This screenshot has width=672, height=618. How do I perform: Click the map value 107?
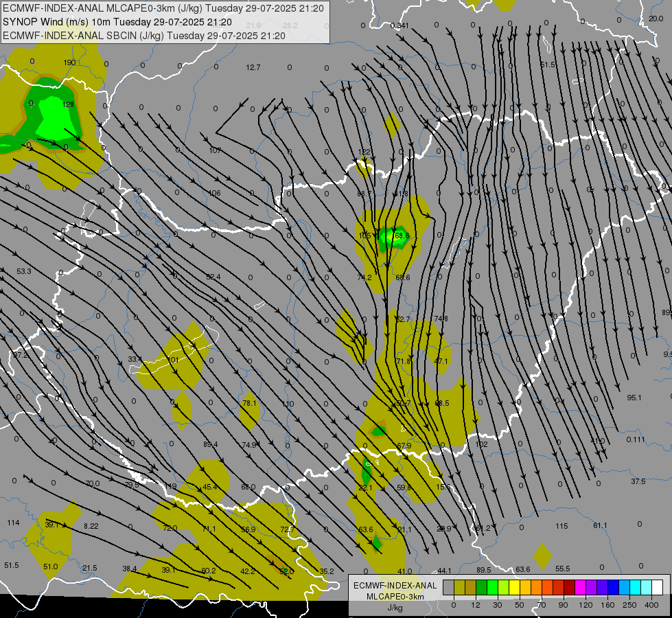(215, 150)
